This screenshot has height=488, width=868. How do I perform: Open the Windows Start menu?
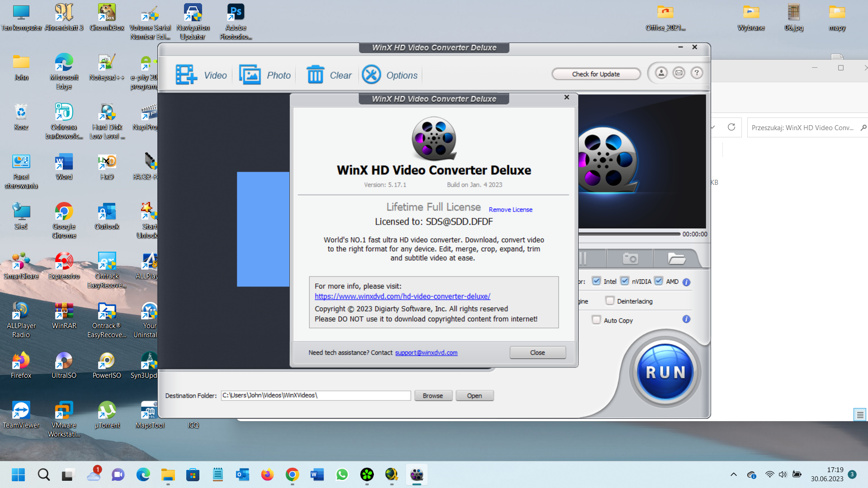coord(19,475)
